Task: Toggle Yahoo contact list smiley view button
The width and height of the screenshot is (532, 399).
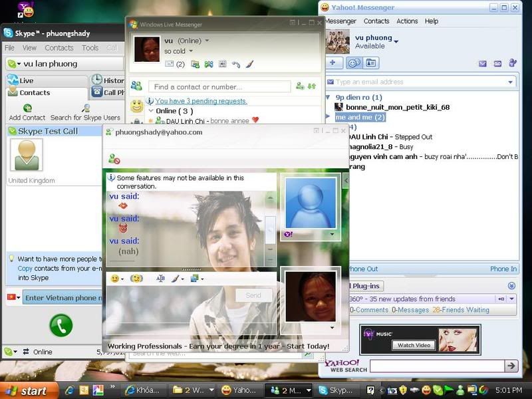Action: tap(354, 63)
